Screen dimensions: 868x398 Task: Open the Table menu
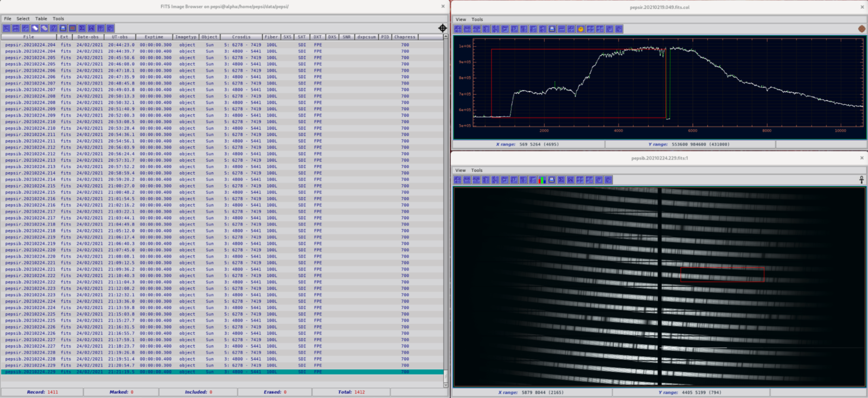pyautogui.click(x=41, y=18)
